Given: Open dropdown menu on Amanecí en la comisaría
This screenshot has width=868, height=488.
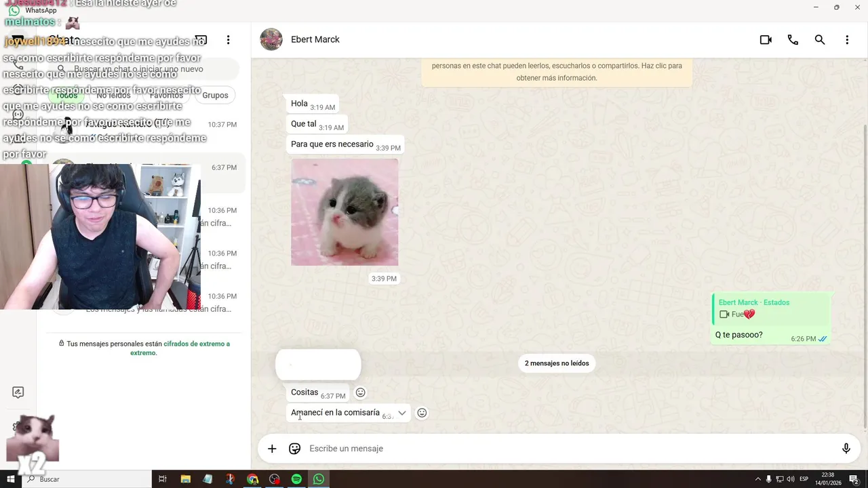Looking at the screenshot, I should click(x=402, y=413).
